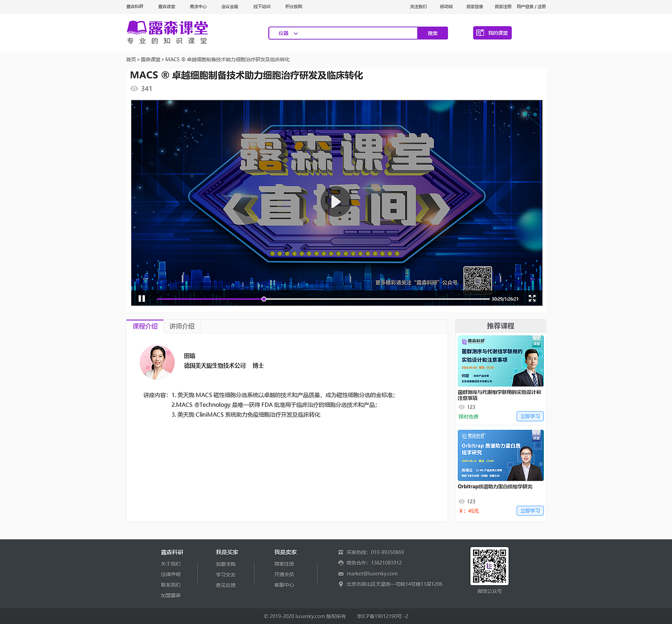
Task: Open 菌群测序与代谢组学 course thumbnail
Action: [x=501, y=361]
